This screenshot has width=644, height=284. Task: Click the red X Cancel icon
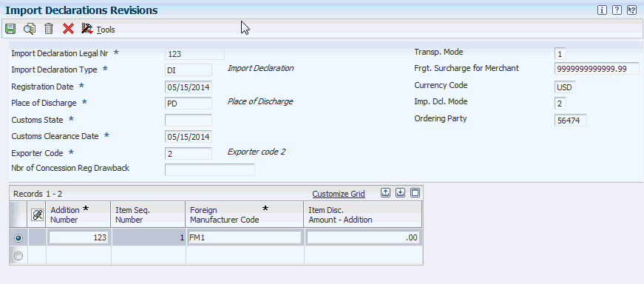coord(68,29)
